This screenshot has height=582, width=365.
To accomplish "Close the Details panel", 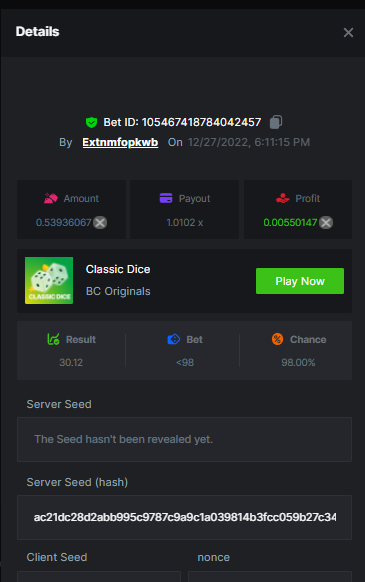I will pos(348,33).
